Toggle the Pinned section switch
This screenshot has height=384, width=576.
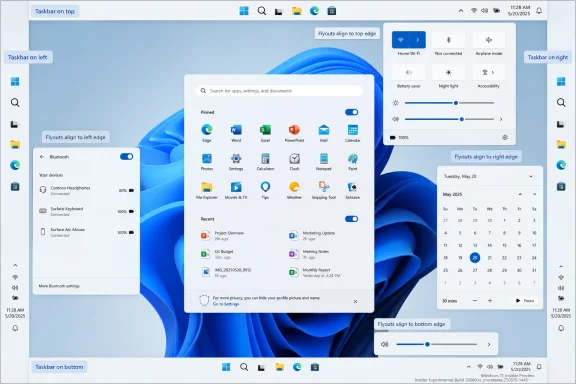click(x=352, y=112)
